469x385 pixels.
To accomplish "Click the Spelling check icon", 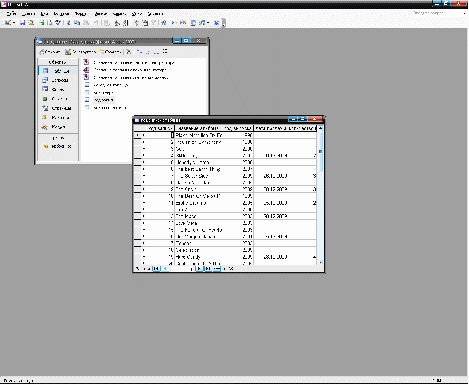I will [58, 23].
